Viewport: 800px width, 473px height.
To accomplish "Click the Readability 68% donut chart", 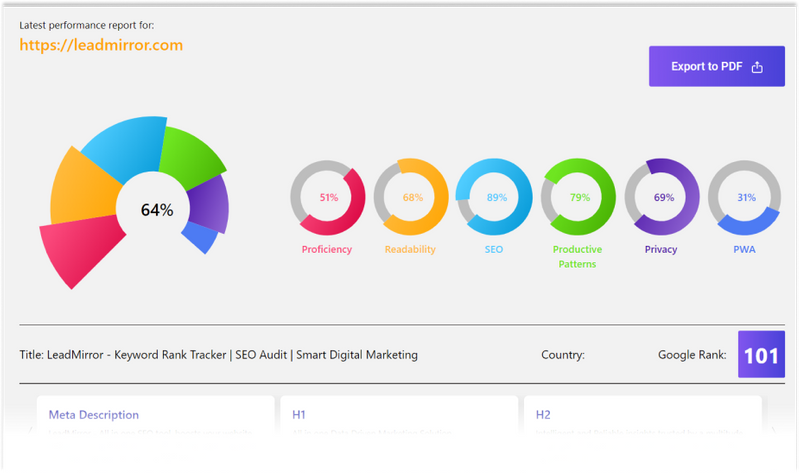I will point(411,197).
